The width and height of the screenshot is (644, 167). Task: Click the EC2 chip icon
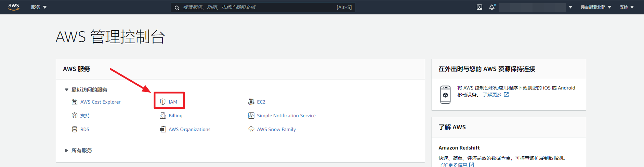[x=251, y=102]
